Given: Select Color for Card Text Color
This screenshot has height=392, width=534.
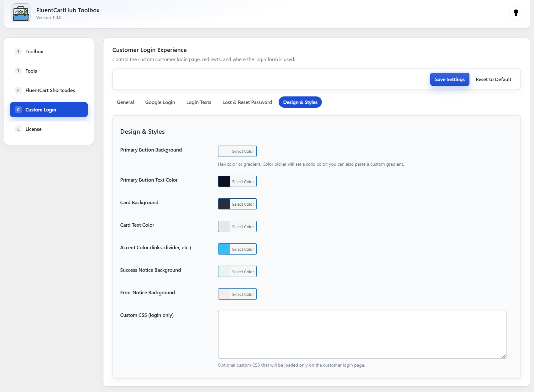Looking at the screenshot, I should [243, 227].
